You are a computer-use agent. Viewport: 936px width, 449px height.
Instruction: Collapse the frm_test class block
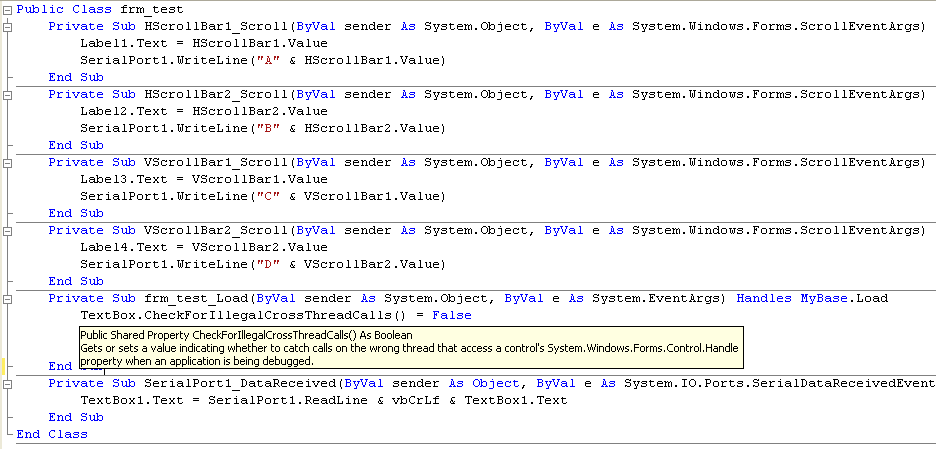pyautogui.click(x=8, y=10)
